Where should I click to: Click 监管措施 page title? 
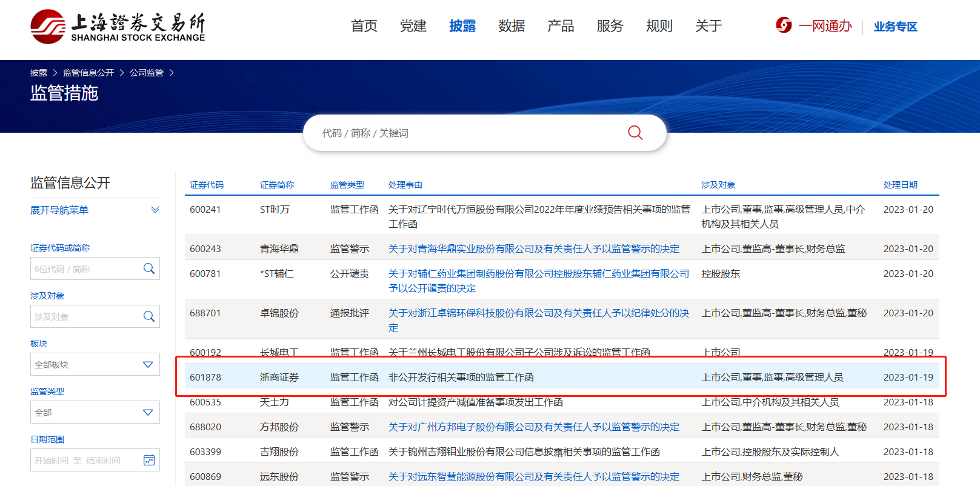point(64,93)
